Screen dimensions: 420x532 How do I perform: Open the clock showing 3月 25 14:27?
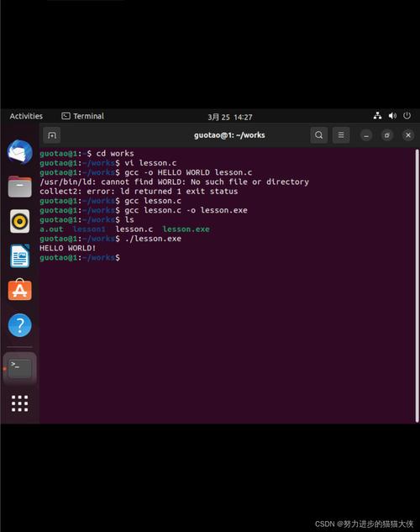[230, 117]
